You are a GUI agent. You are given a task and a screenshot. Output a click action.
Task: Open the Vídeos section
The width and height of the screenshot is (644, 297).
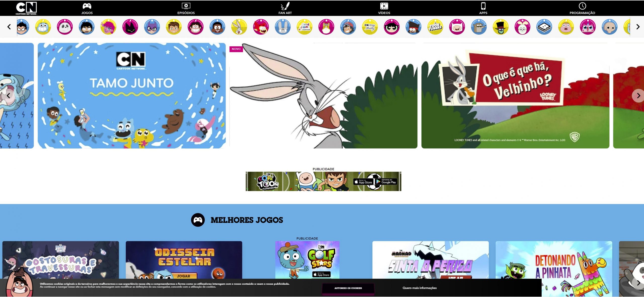click(x=384, y=9)
